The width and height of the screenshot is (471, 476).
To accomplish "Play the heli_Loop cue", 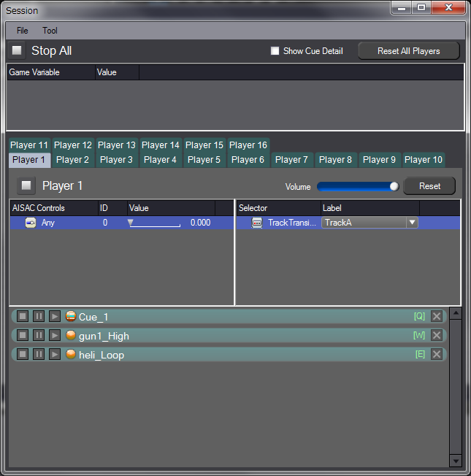I will pyautogui.click(x=55, y=355).
